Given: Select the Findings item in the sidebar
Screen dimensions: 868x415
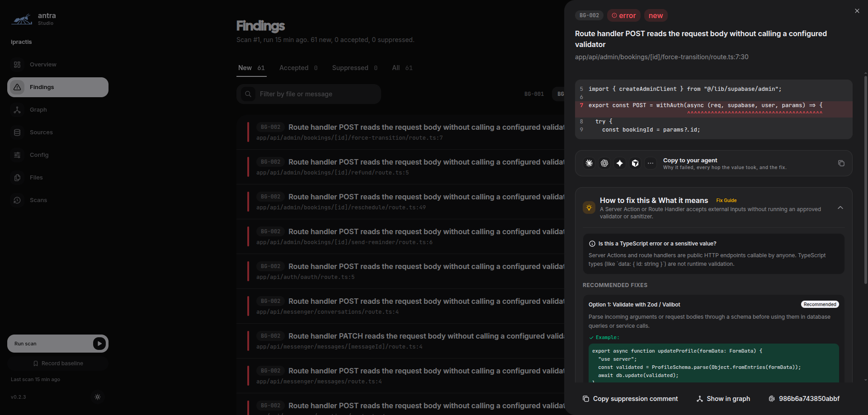Looking at the screenshot, I should click(58, 87).
